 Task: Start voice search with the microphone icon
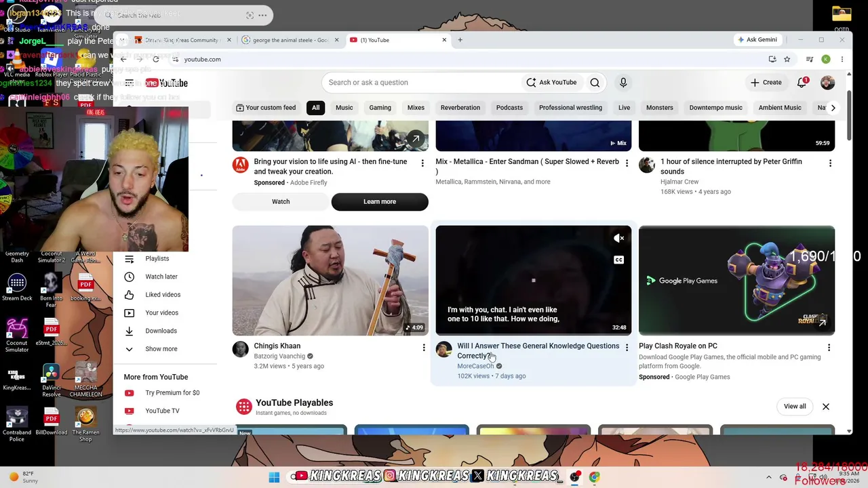point(623,83)
